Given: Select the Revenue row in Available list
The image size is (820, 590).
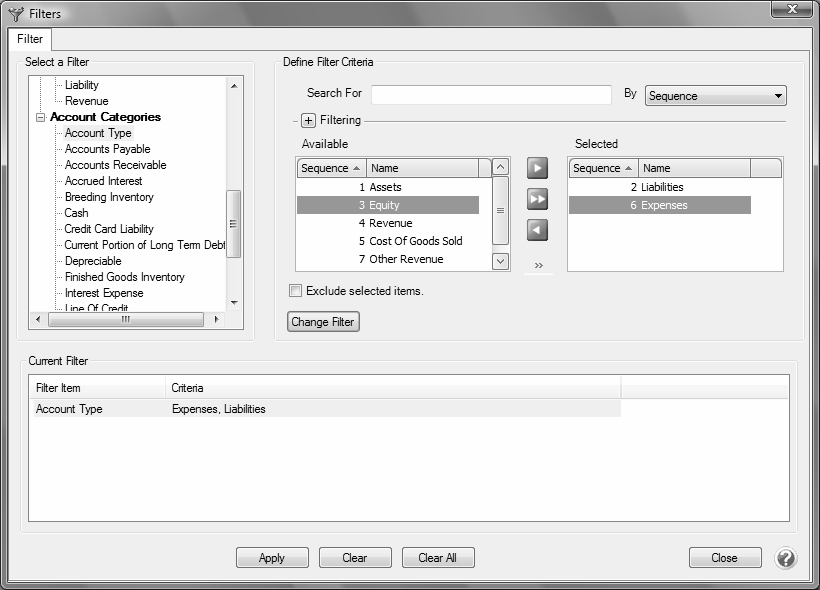Looking at the screenshot, I should (x=390, y=223).
